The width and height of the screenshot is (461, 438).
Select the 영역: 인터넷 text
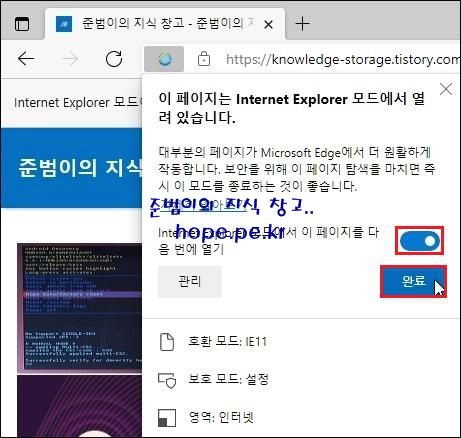pyautogui.click(x=221, y=417)
